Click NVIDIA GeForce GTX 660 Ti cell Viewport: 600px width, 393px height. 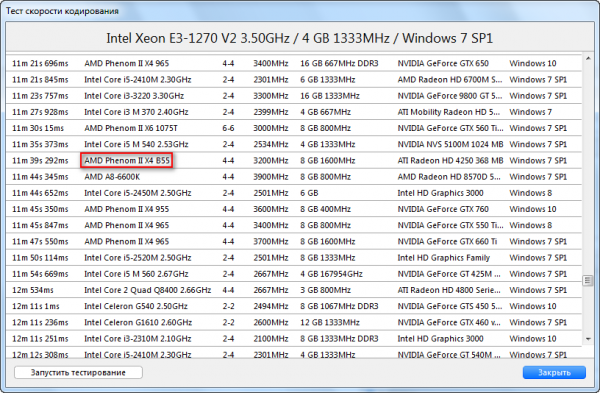(447, 241)
